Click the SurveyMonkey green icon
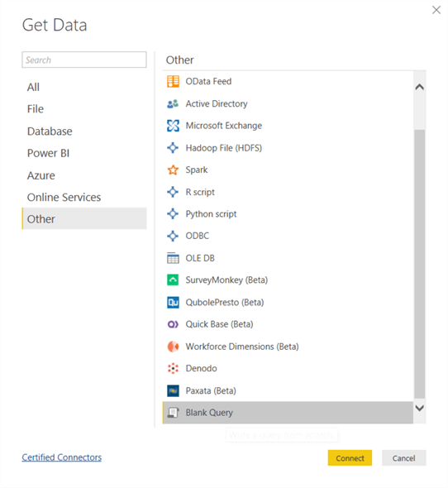 pyautogui.click(x=173, y=280)
